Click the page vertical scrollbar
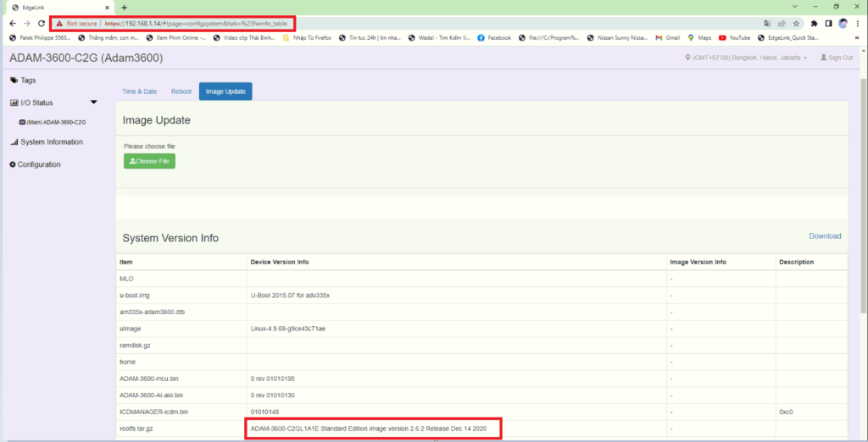Screen dimensions: 868x442 point(864,196)
